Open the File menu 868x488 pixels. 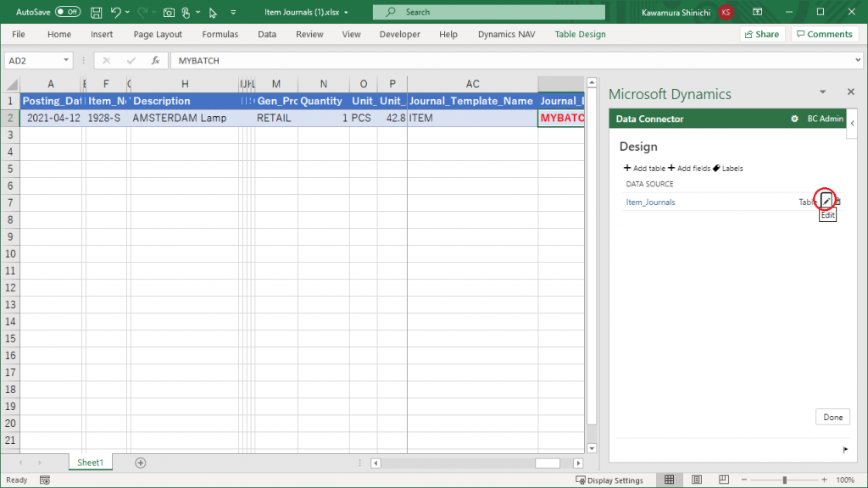[19, 34]
